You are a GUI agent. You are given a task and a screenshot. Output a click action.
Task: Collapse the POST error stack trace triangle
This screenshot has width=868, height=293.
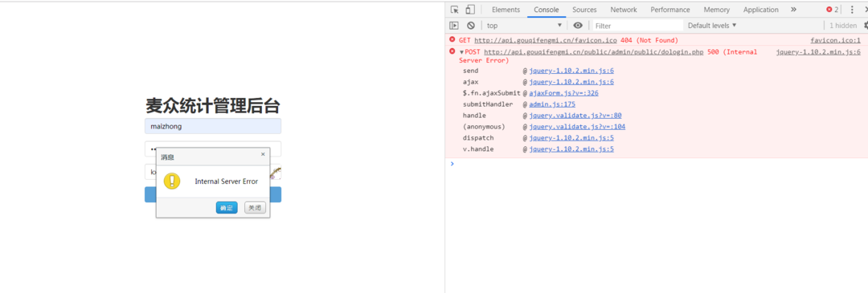461,52
